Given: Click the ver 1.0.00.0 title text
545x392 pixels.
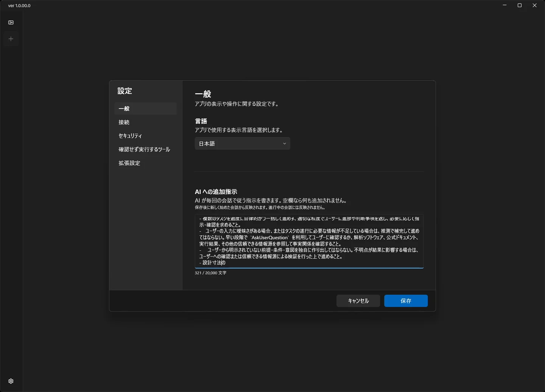Looking at the screenshot, I should coord(19,6).
